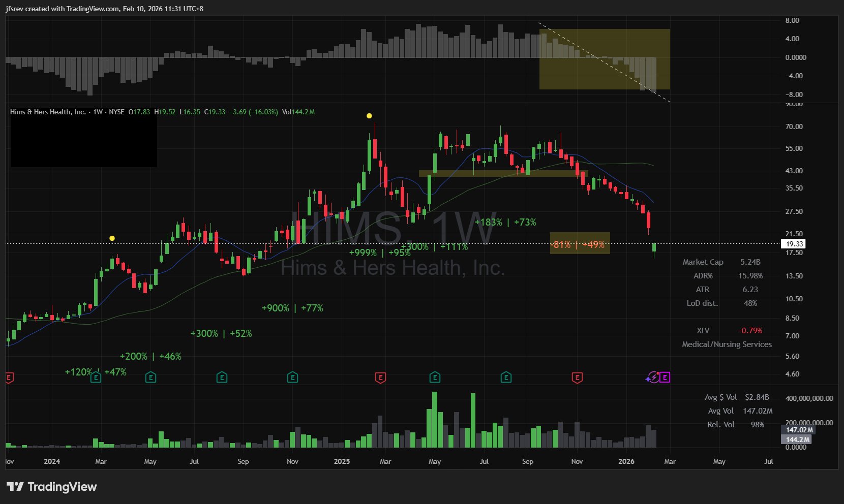Select the '-81% | +49%' annotation
844x504 pixels.
[x=578, y=244]
